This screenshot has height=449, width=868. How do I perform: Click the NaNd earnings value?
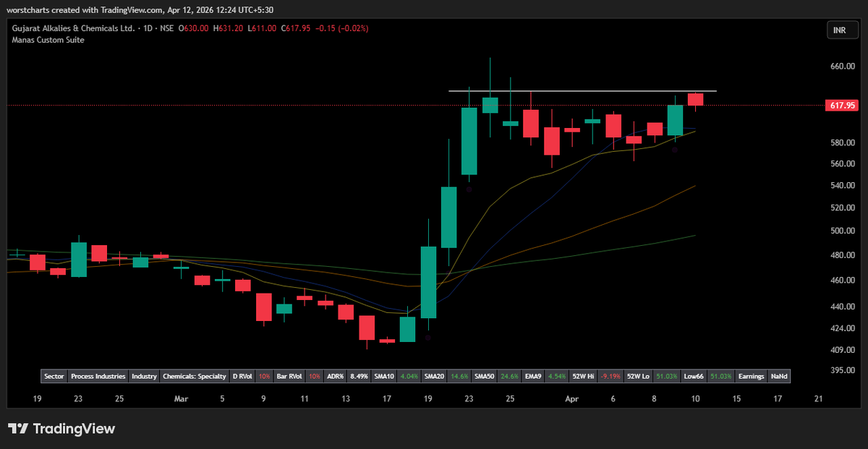779,376
